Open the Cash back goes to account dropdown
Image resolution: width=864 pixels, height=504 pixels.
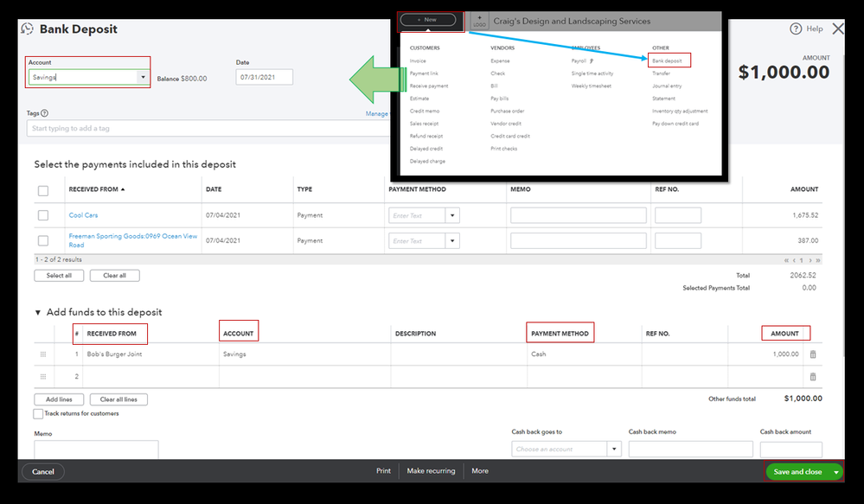click(x=614, y=449)
